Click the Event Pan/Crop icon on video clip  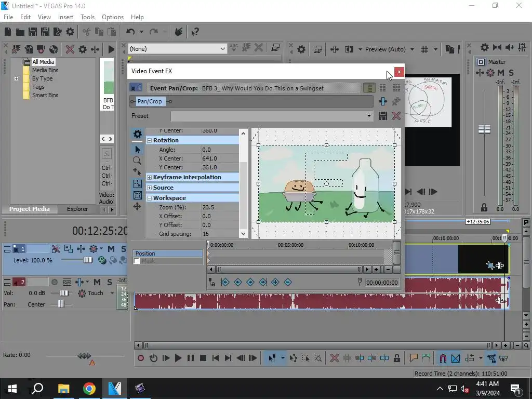[490, 265]
